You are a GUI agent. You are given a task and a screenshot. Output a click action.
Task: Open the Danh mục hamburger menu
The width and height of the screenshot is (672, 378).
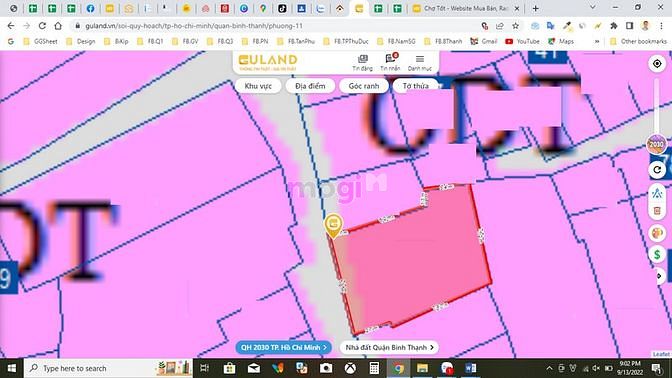point(420,63)
